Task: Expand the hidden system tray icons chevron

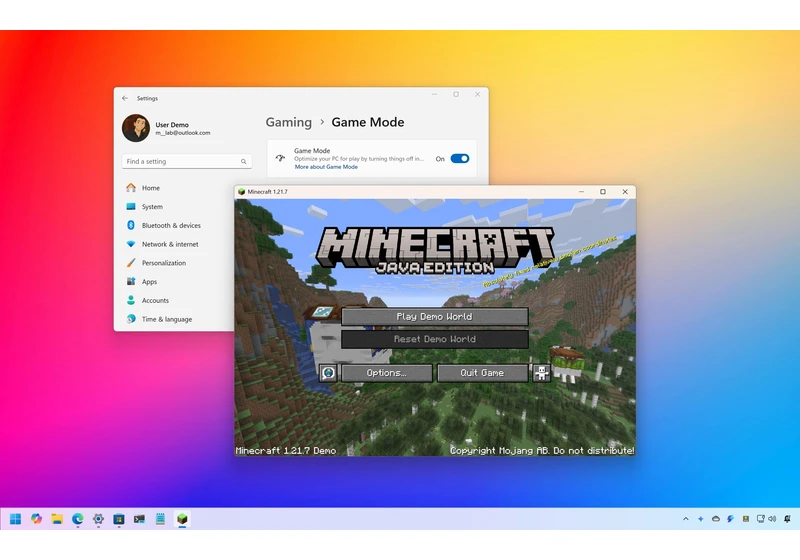Action: 686,519
